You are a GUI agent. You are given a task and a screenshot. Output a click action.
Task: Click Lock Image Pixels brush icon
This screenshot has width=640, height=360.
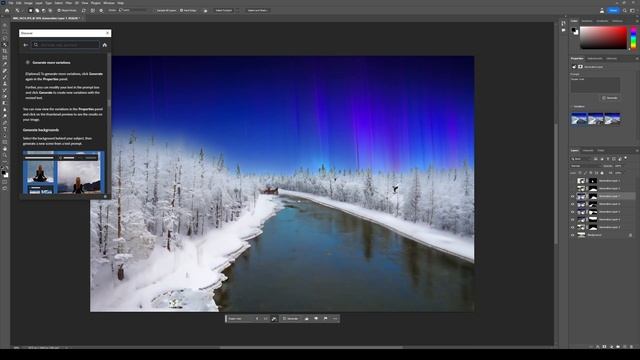[x=585, y=173]
